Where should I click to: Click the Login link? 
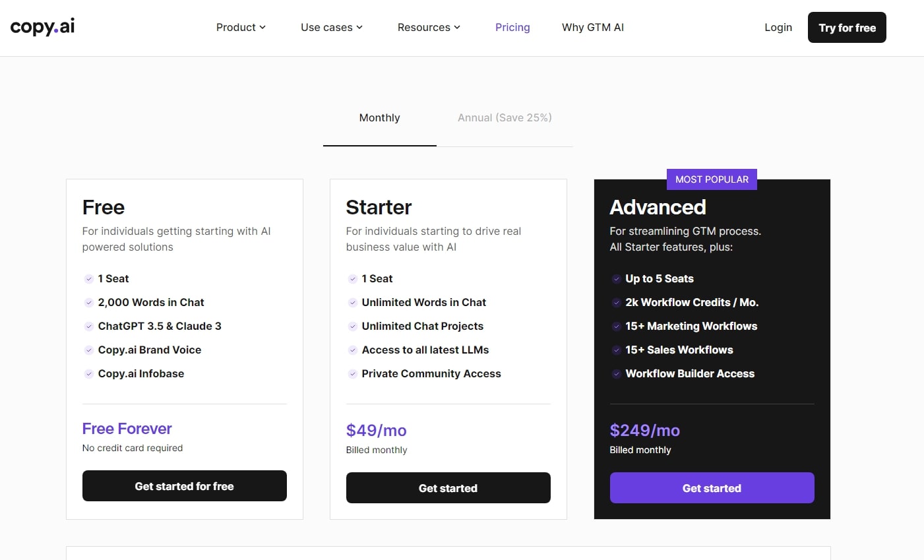(778, 27)
